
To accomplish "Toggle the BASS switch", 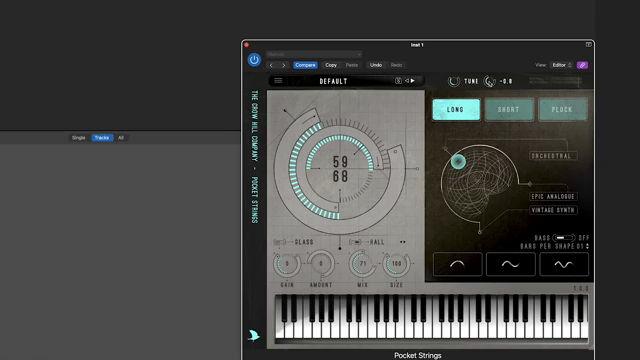I will point(564,238).
